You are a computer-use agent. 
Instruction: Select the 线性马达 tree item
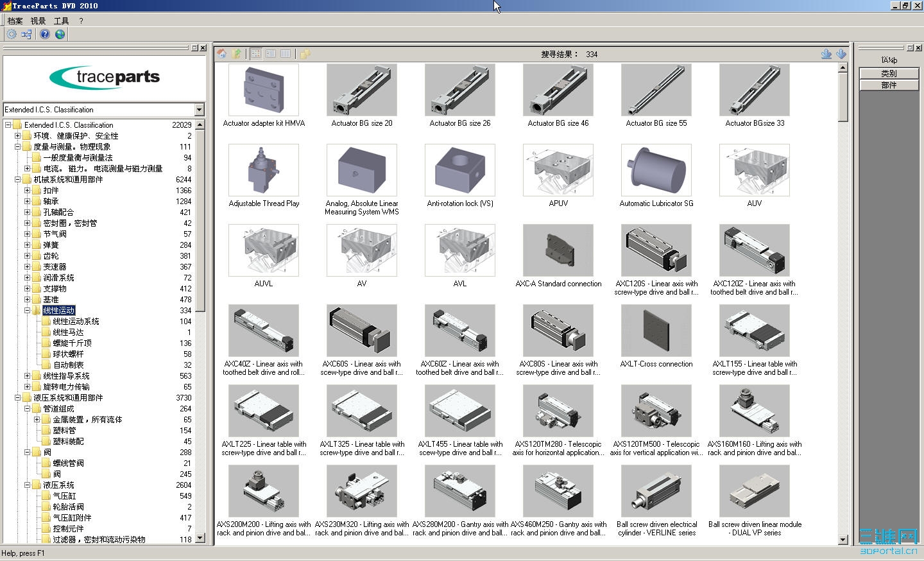point(68,332)
